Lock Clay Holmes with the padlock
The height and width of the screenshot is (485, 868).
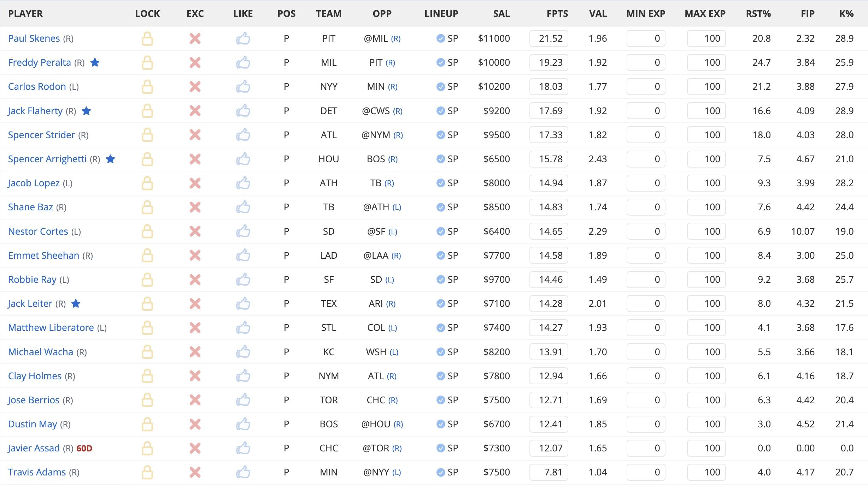147,376
